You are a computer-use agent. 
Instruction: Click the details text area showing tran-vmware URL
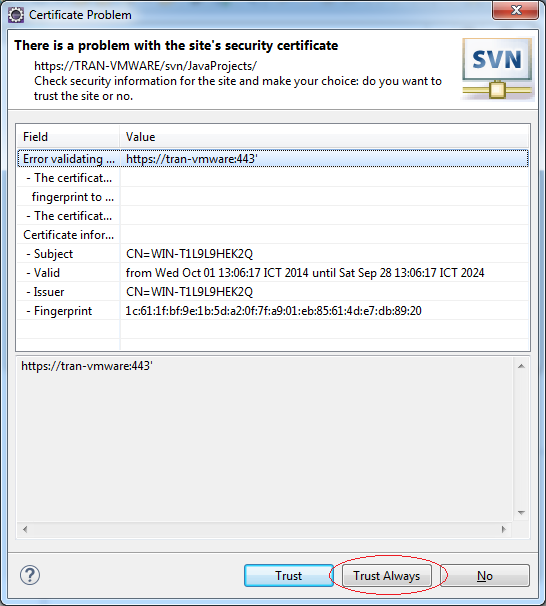tap(265, 439)
